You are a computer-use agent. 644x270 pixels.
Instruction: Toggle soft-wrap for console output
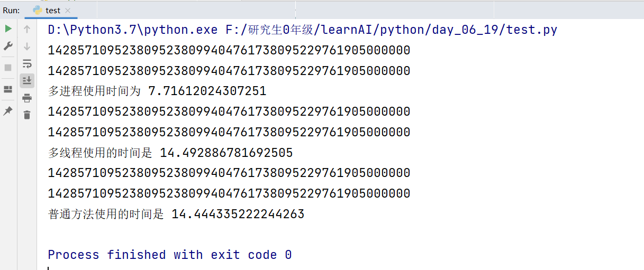point(27,64)
